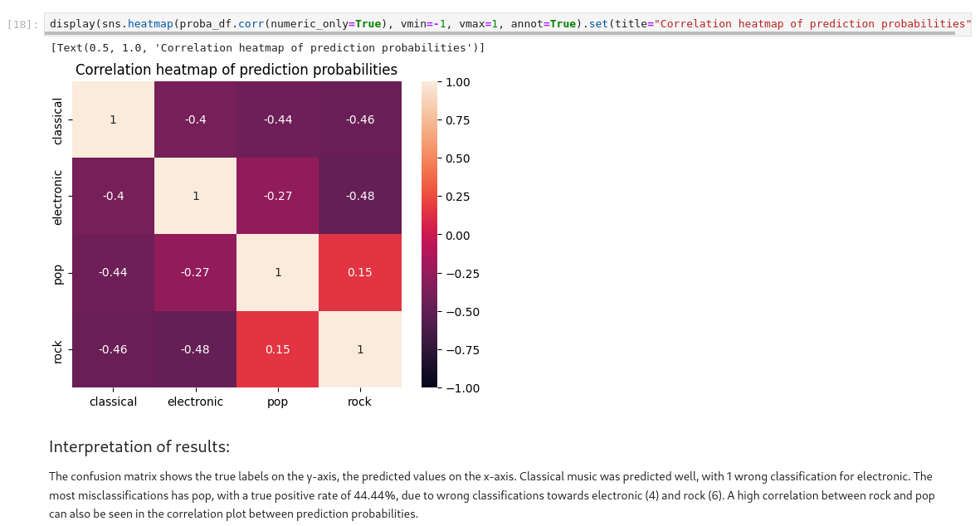
Task: Click the confusion matrix interpretation paragraph
Action: (x=491, y=495)
